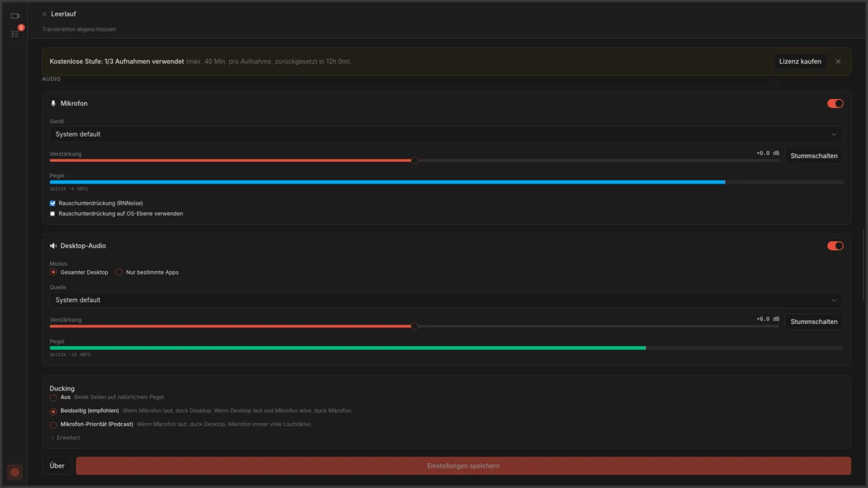Uncheck Rauschunterdrückung (RNNoise) checkbox
Screen dimensions: 868x488
pyautogui.click(x=53, y=203)
